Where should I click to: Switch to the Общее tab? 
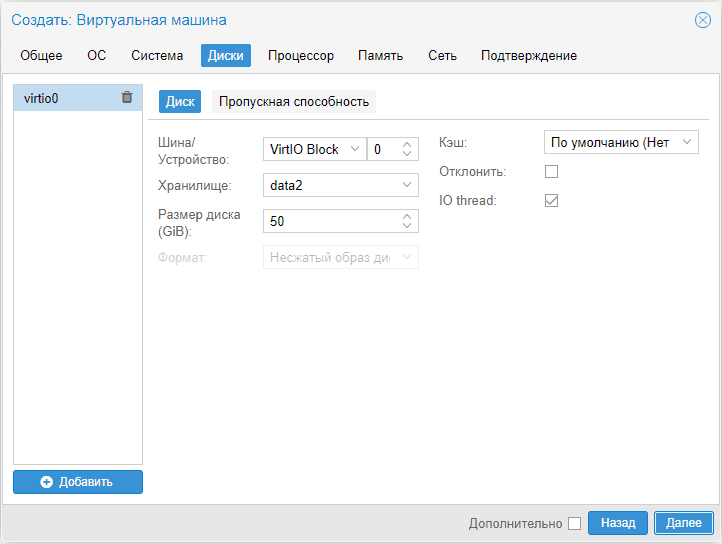click(x=41, y=55)
